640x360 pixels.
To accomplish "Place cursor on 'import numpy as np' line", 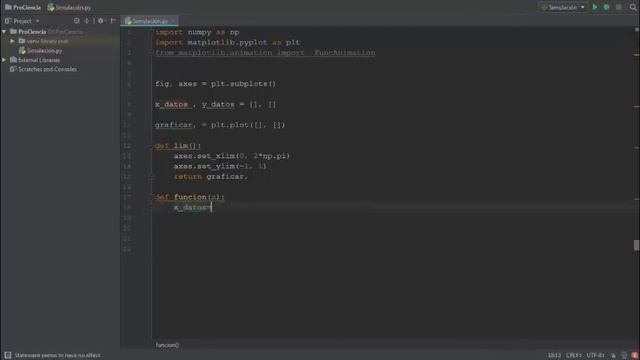I will tap(197, 32).
